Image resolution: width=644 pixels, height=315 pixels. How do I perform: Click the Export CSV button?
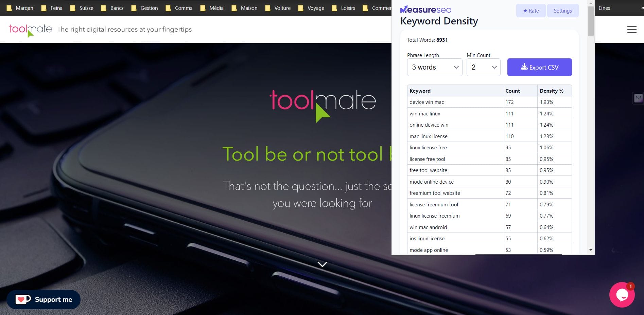point(540,67)
